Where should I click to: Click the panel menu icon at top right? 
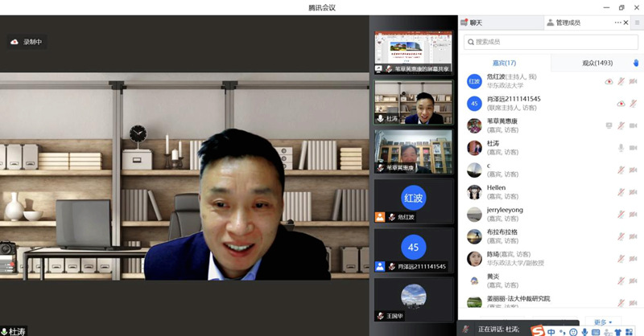(x=637, y=23)
